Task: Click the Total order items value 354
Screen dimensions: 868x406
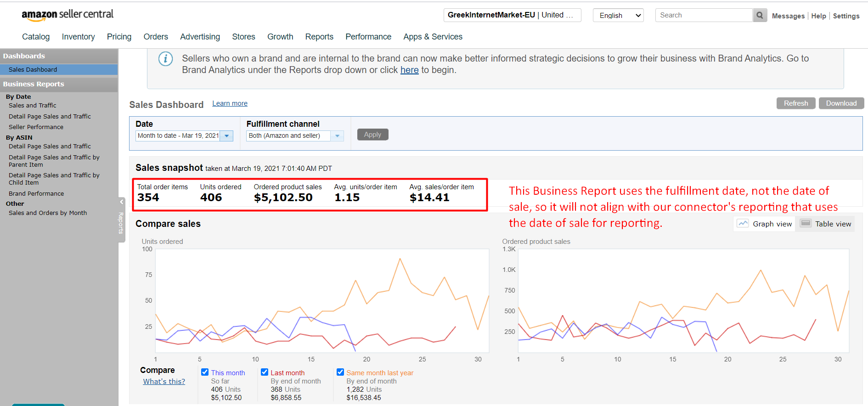Action: (x=148, y=197)
